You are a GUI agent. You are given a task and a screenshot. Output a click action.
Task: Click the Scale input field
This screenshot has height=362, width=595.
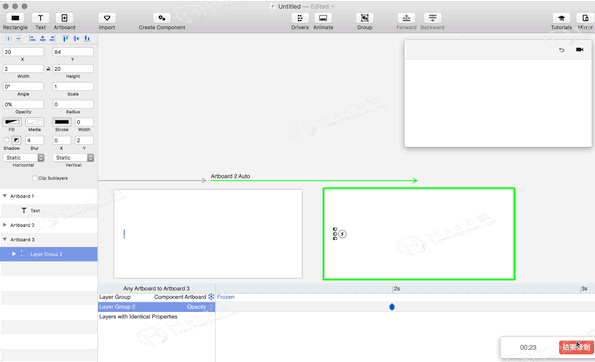(73, 87)
